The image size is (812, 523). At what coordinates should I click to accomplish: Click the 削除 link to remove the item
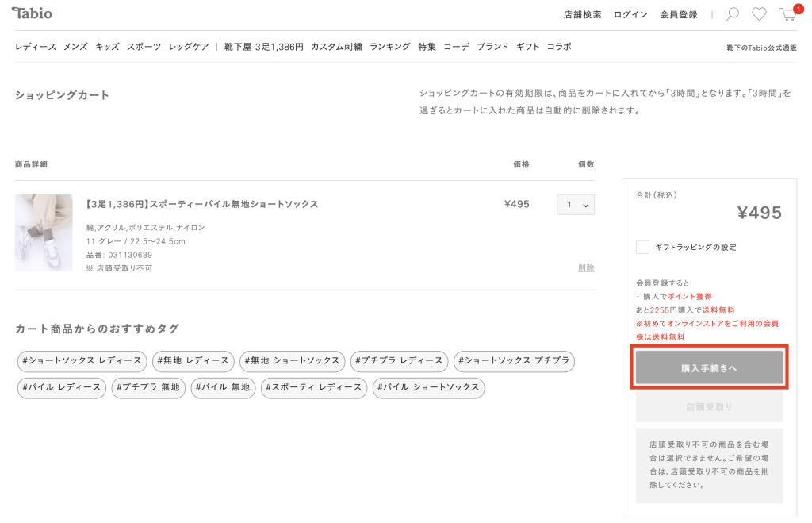[x=586, y=268]
